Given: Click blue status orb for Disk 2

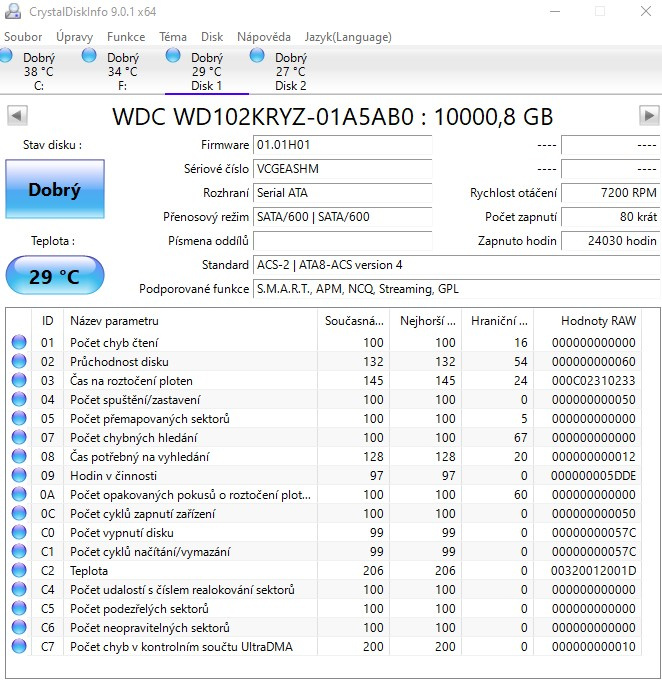Looking at the screenshot, I should [257, 55].
